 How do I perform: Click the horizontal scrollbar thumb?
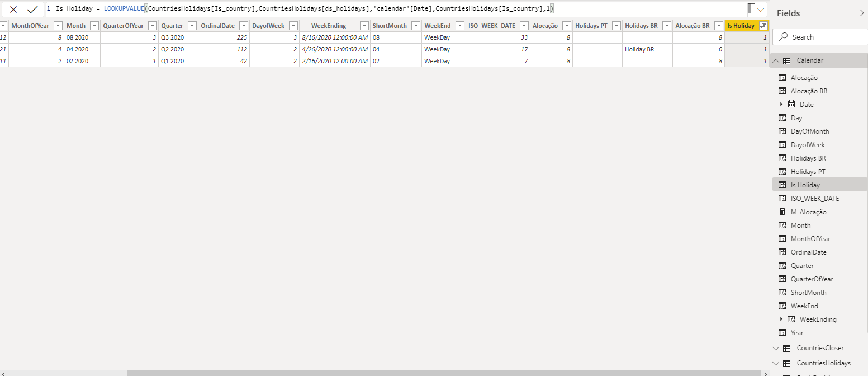(x=444, y=373)
